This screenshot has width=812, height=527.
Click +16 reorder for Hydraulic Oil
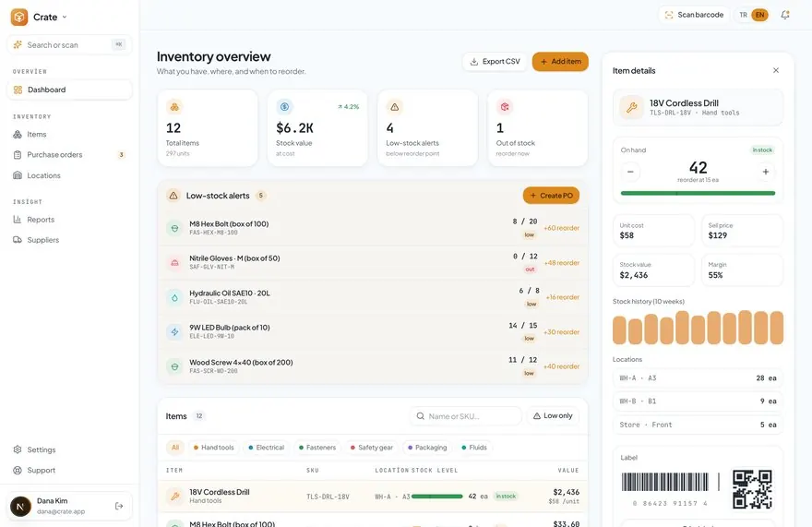pyautogui.click(x=562, y=297)
